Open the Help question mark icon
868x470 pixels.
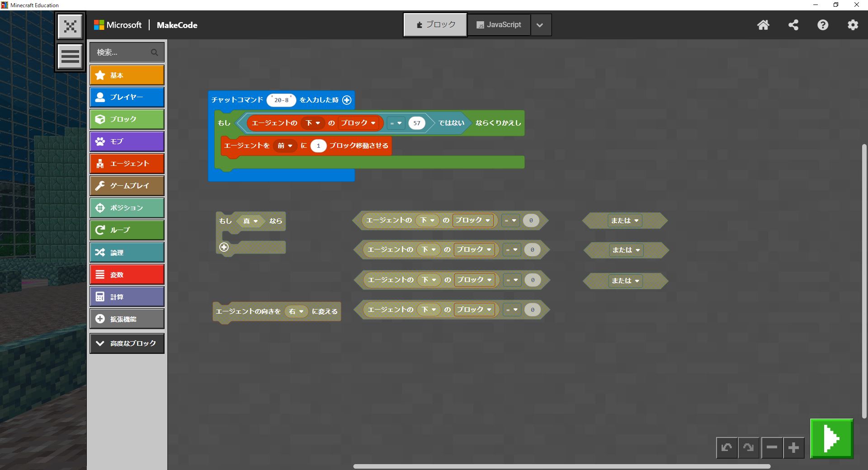coord(823,25)
